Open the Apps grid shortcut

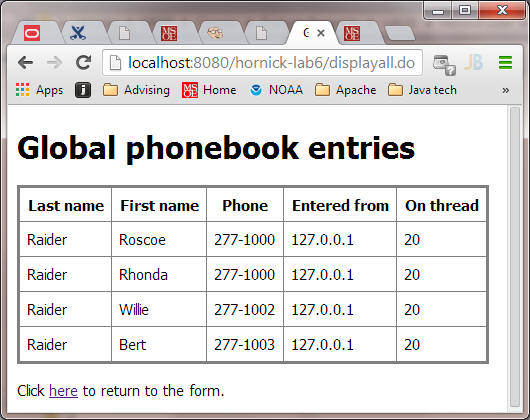(39, 90)
